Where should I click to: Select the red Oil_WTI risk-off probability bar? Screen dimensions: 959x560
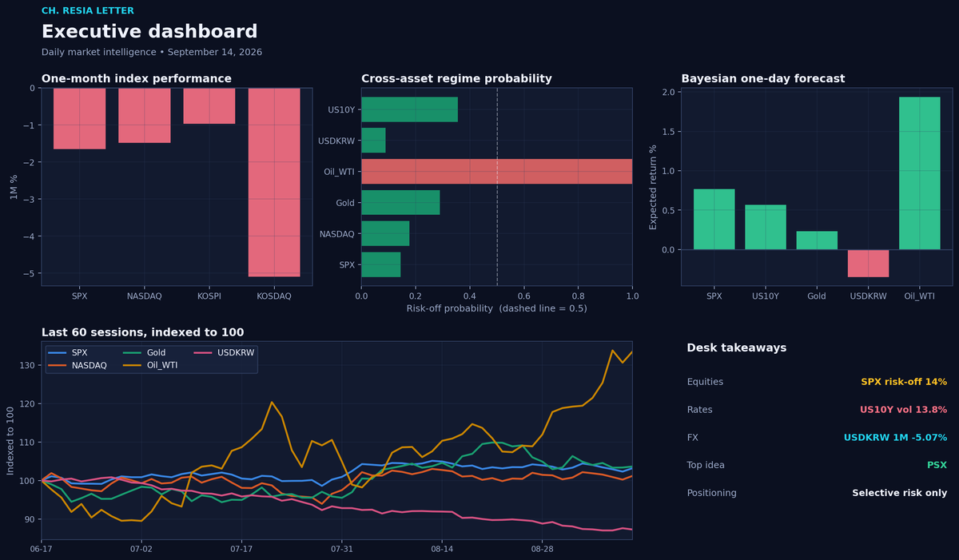(x=497, y=172)
